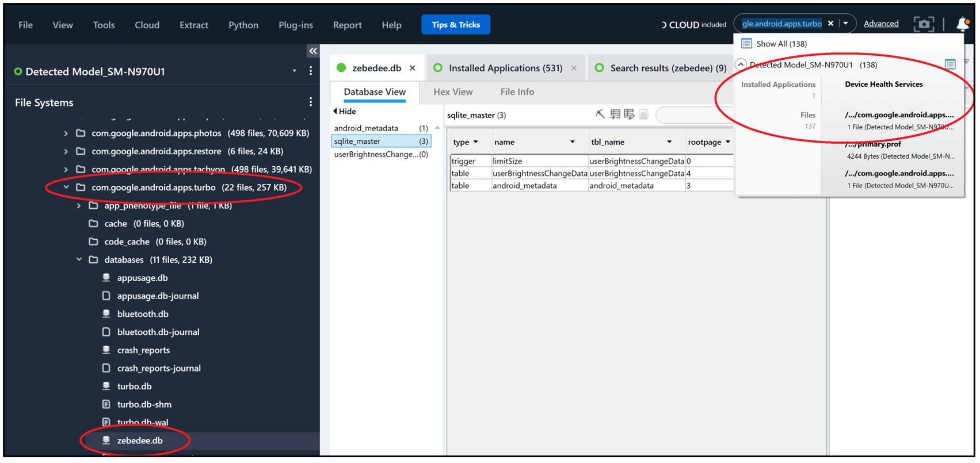Open File Systems three-dot menu
This screenshot has height=463, width=980.
(x=311, y=102)
